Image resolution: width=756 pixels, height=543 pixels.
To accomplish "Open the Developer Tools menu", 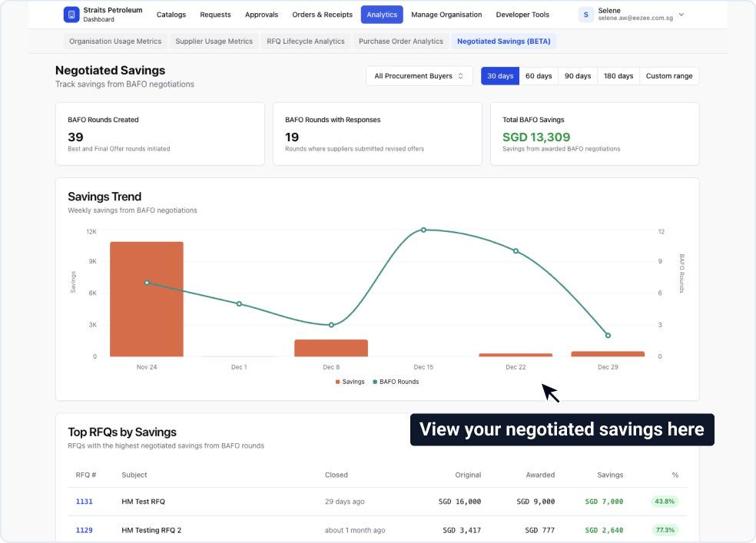I will click(x=522, y=14).
